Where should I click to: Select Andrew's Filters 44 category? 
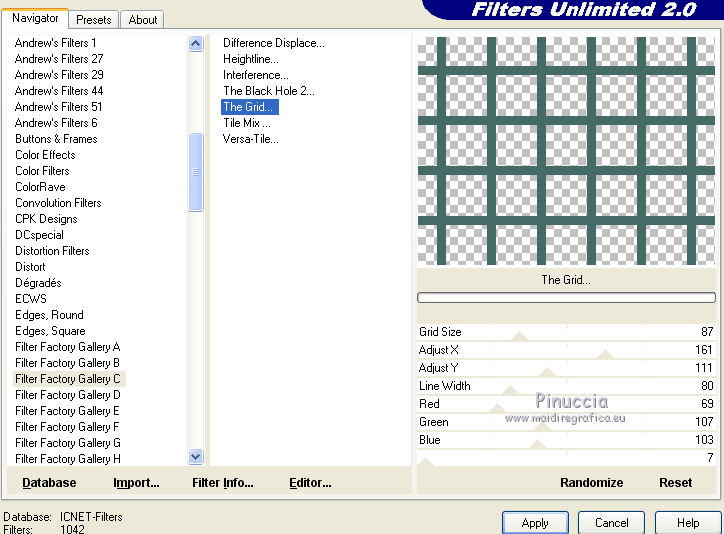point(59,91)
